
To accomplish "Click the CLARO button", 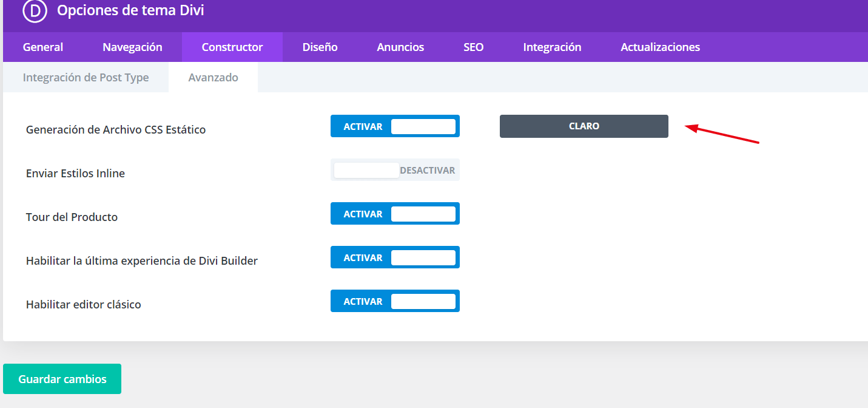I will (x=584, y=126).
